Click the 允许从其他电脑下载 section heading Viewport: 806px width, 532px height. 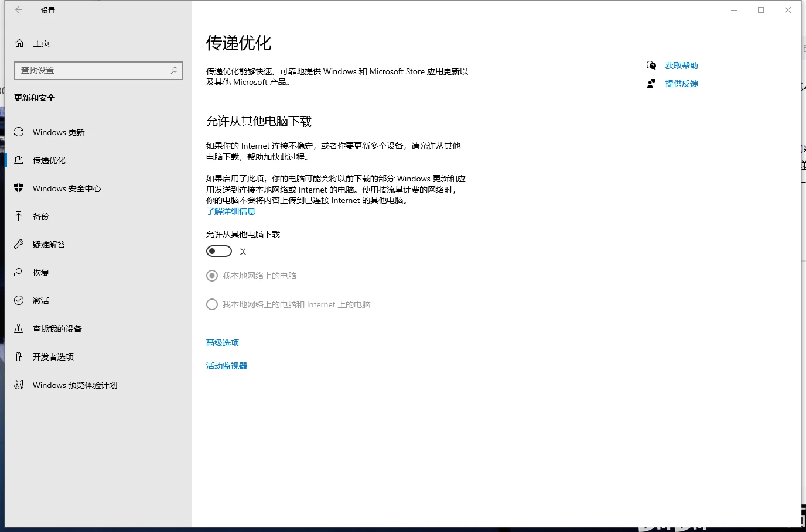click(259, 121)
